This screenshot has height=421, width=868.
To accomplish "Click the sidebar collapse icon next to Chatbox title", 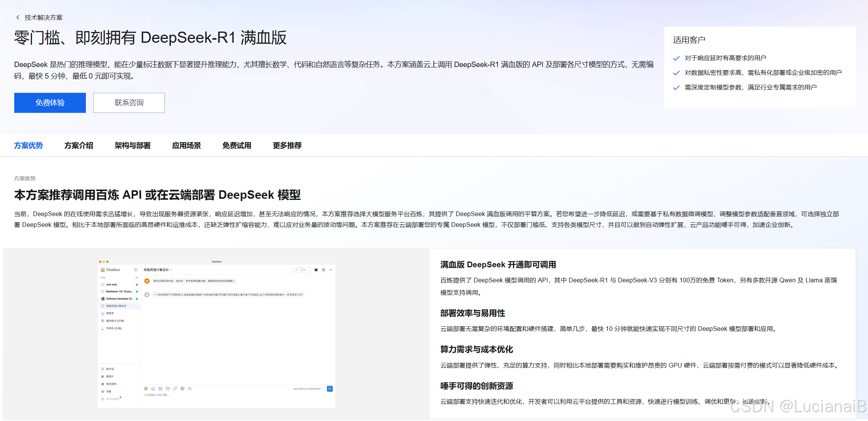I will pos(136,270).
